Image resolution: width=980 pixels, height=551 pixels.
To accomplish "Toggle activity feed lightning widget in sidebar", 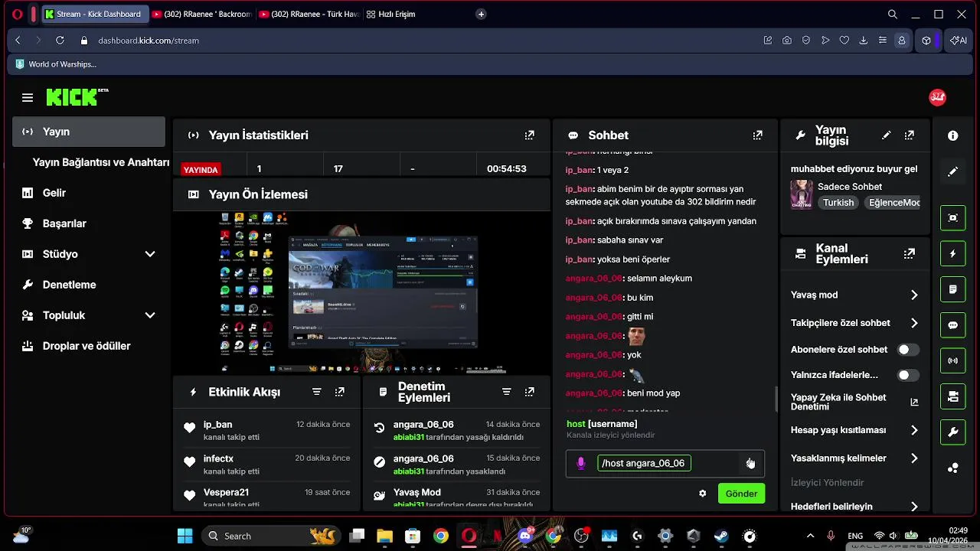I will point(952,253).
